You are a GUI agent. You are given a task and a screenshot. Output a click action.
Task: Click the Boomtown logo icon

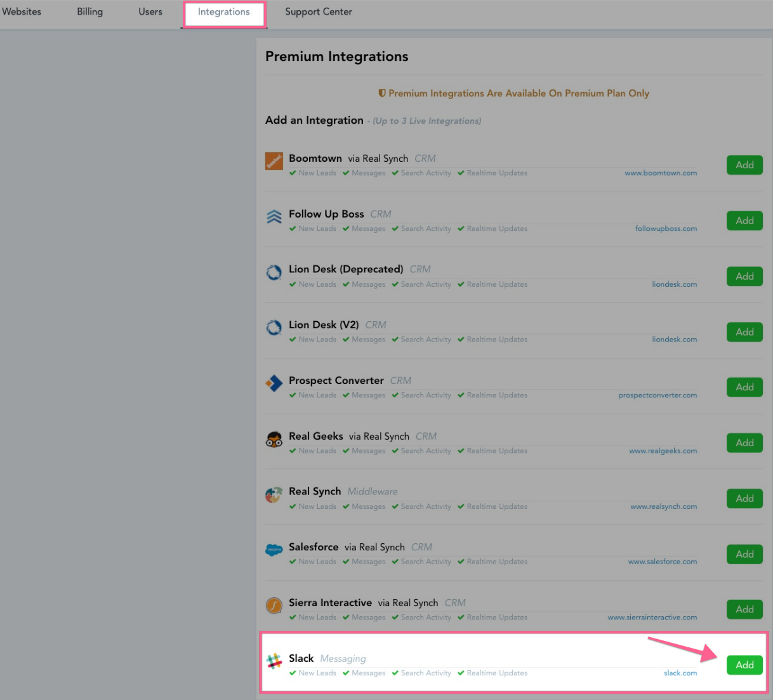(274, 161)
